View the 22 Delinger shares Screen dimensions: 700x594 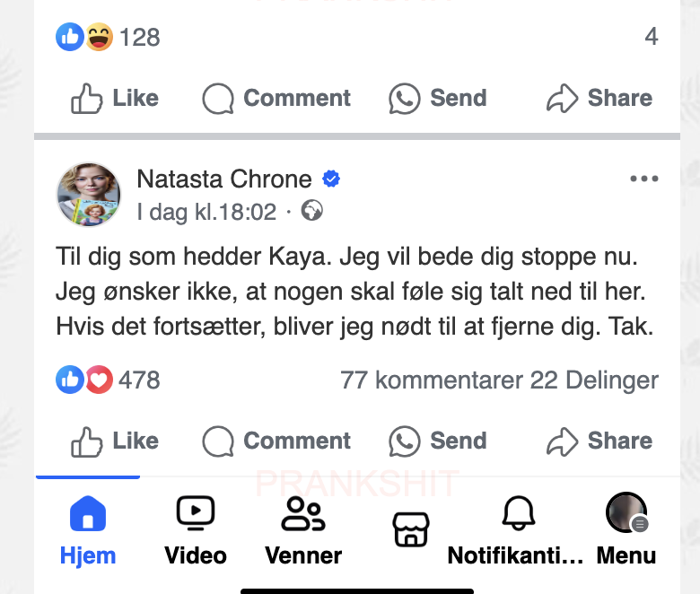(x=594, y=380)
